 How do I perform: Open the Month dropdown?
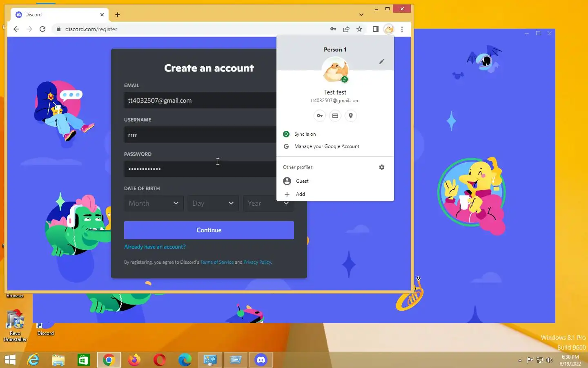(154, 203)
